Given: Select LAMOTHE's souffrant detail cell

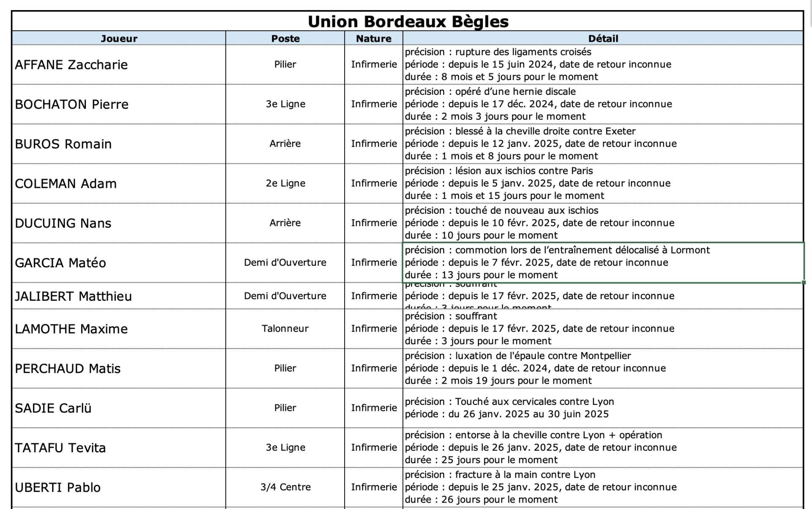Looking at the screenshot, I should pyautogui.click(x=603, y=329).
